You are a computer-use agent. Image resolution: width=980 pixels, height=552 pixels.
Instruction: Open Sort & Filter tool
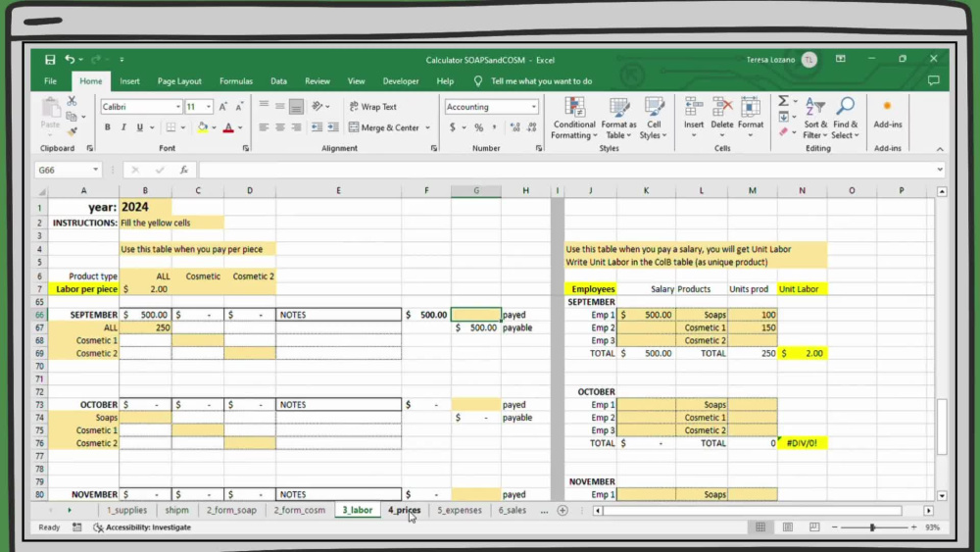tap(815, 119)
